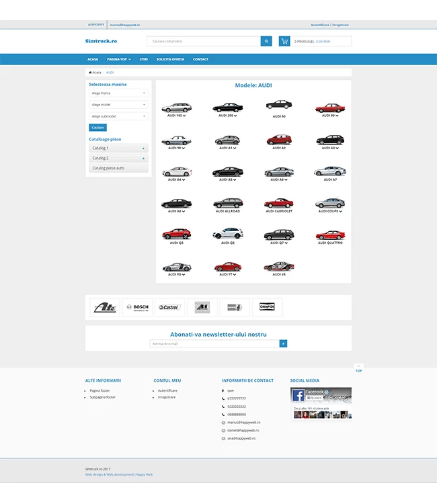Screen dimensions: 437x504
Task: Select the AUDI ALLROAD car thumbnail
Action: [x=228, y=203]
